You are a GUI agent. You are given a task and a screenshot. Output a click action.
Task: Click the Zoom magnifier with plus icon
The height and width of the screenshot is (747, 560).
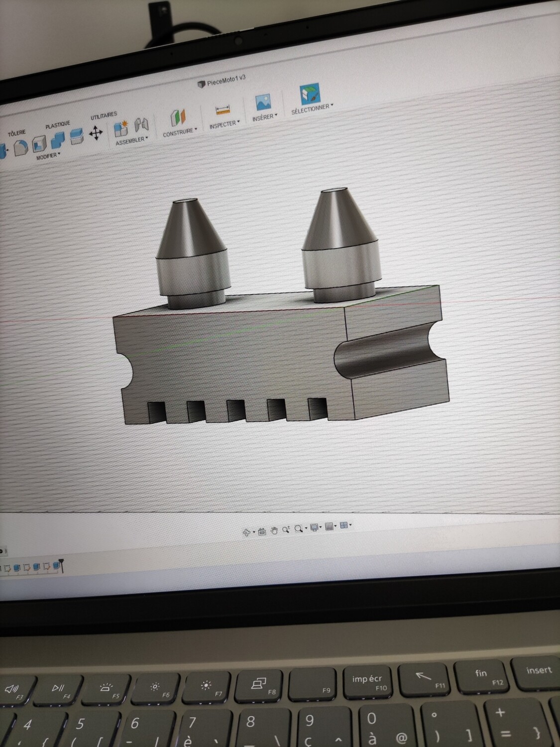coord(286,530)
